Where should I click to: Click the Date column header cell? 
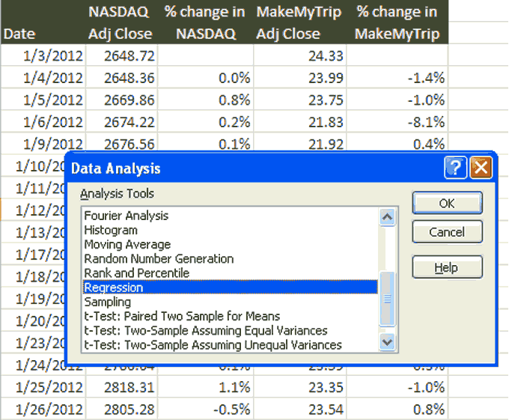tap(43, 22)
